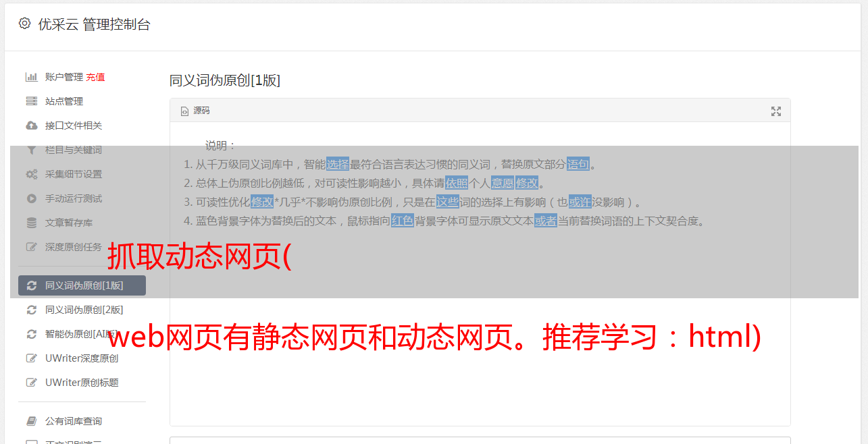Select 同义词伪原创[1版] menu item

coord(82,285)
